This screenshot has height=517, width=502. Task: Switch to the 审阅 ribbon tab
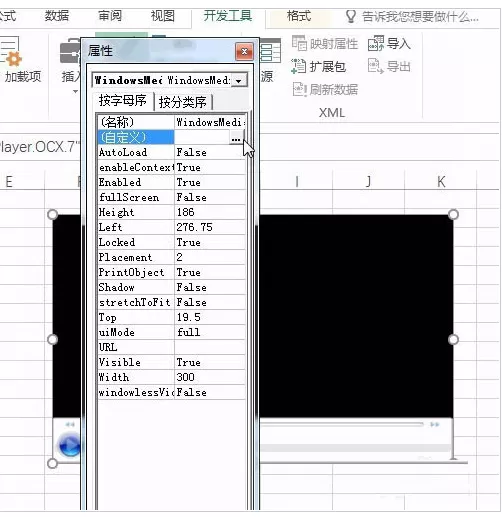click(x=110, y=16)
